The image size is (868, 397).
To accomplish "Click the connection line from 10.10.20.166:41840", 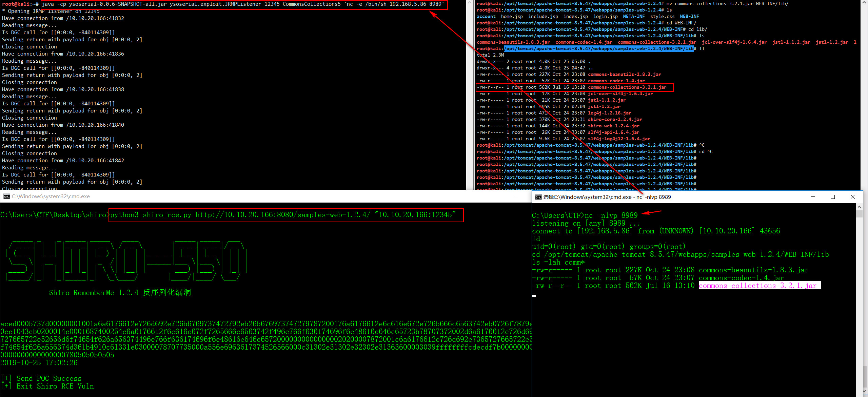I will [x=63, y=125].
